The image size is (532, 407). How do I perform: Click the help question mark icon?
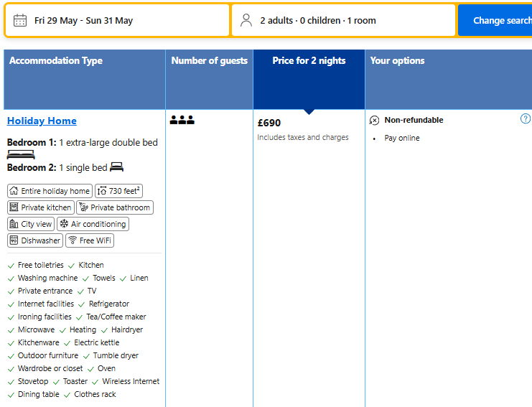(x=525, y=119)
